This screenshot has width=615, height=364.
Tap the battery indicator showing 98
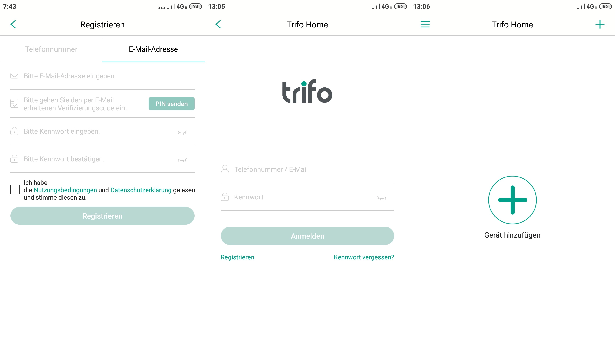pyautogui.click(x=196, y=6)
